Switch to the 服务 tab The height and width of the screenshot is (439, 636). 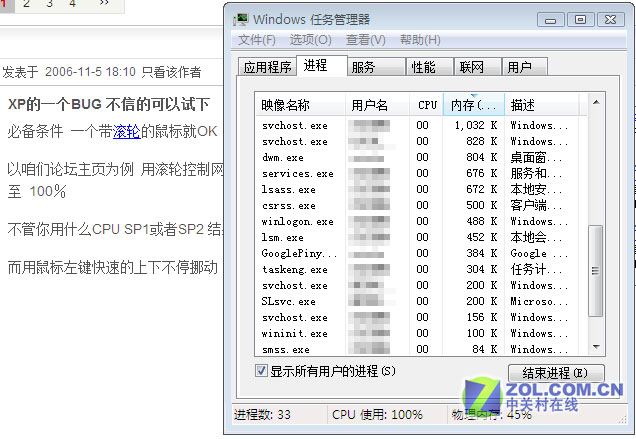pyautogui.click(x=376, y=67)
